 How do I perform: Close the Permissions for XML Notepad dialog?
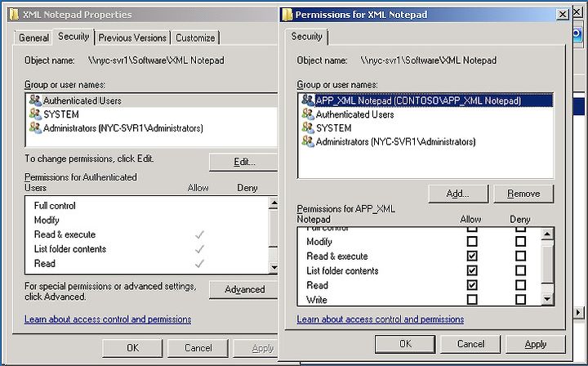click(562, 14)
